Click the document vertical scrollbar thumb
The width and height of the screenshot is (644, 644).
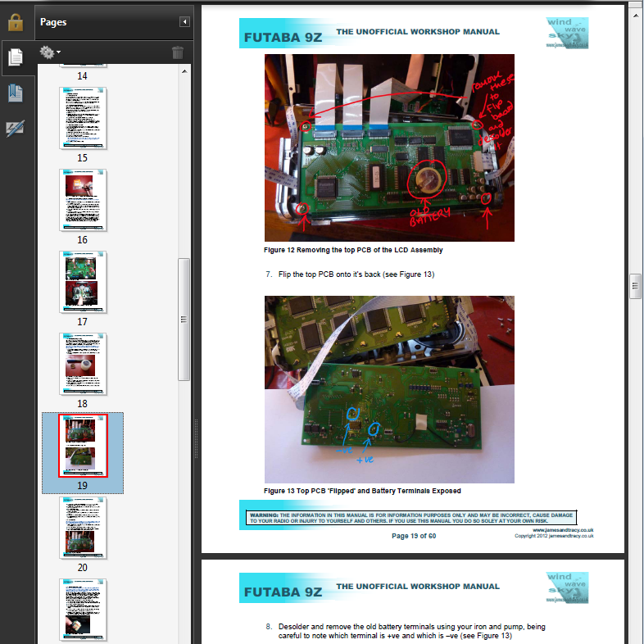pyautogui.click(x=635, y=285)
